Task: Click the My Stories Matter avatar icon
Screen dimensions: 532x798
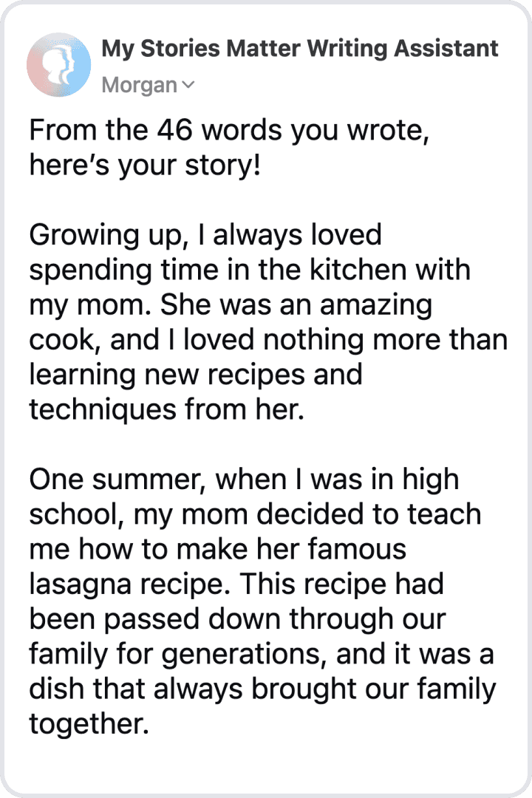Action: (x=58, y=64)
